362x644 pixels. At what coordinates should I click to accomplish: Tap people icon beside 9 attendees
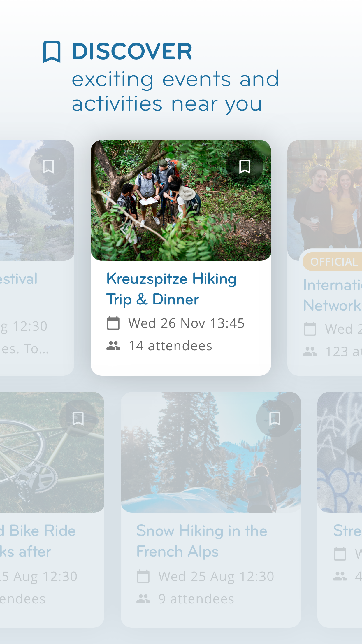tap(143, 599)
